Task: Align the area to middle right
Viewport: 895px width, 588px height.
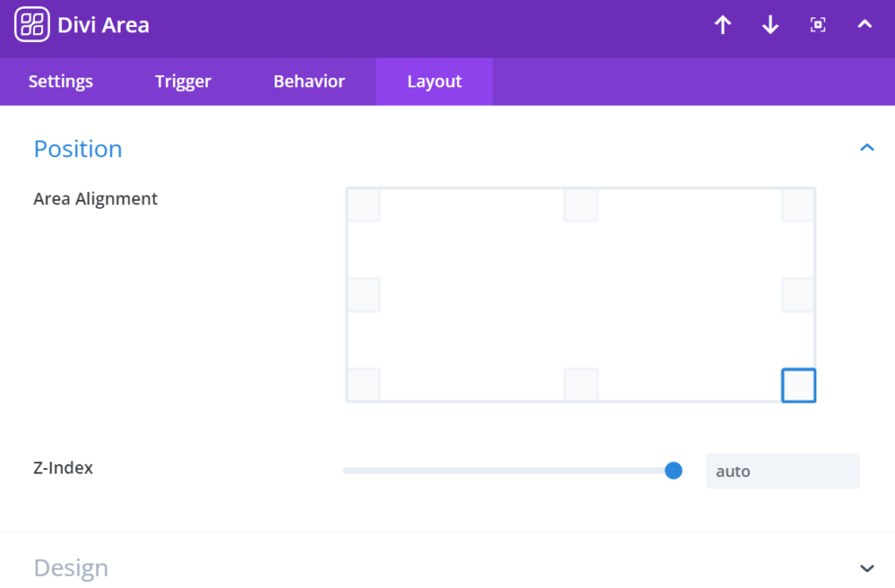Action: click(798, 294)
